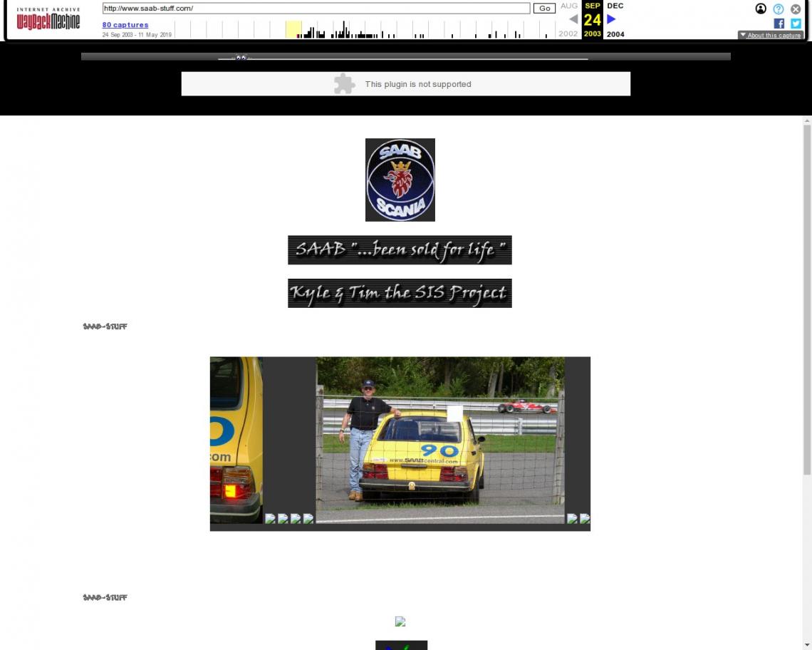Focus the Wayback URL input field
Viewport: 812px width, 650px height.
click(x=316, y=9)
